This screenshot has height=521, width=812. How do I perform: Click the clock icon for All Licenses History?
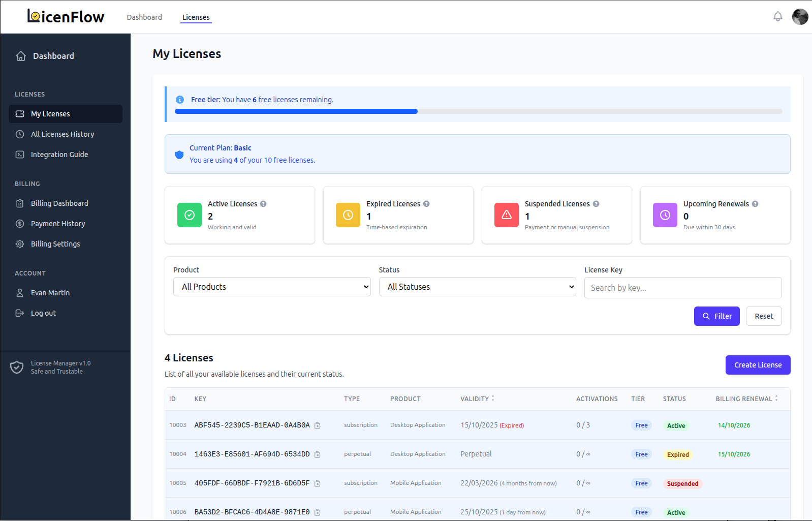20,134
